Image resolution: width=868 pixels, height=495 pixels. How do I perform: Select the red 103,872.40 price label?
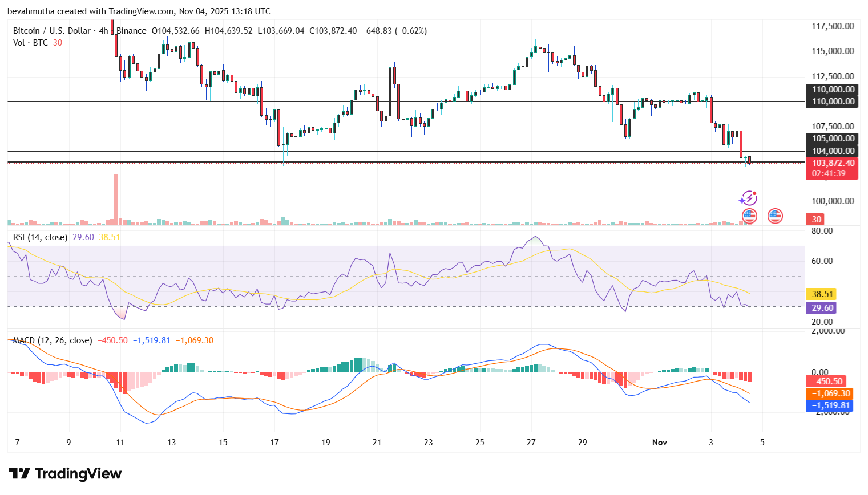(832, 163)
